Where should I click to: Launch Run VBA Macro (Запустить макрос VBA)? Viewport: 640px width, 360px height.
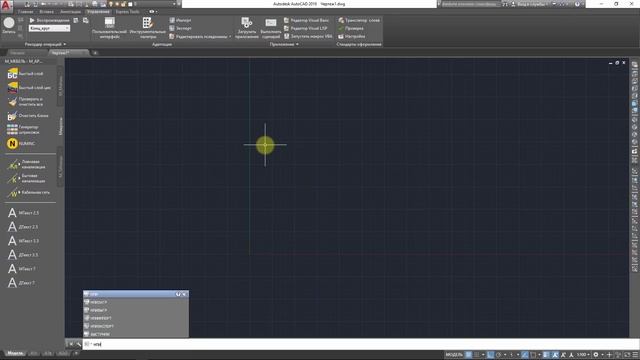(308, 36)
